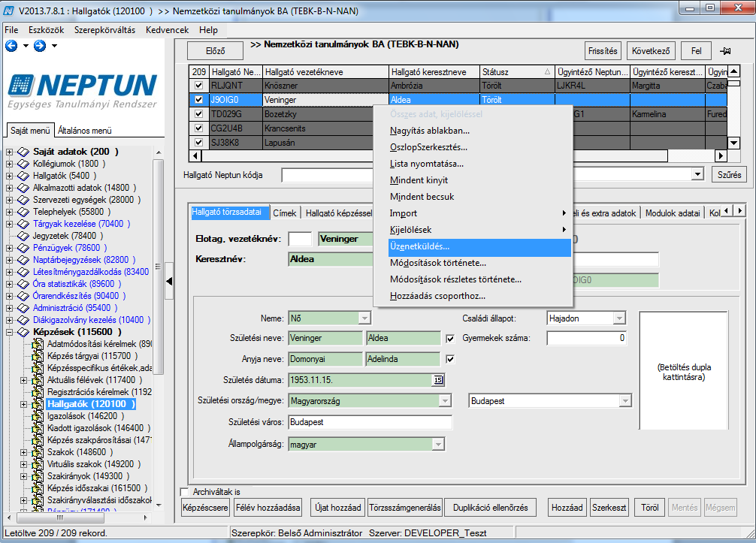Open the Szerepkörváltás menu
This screenshot has width=756, height=543.
pyautogui.click(x=104, y=30)
